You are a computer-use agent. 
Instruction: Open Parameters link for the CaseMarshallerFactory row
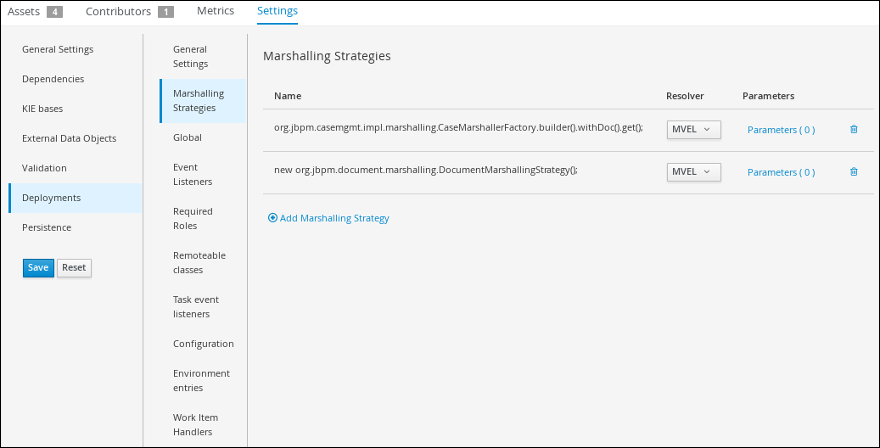pyautogui.click(x=781, y=130)
